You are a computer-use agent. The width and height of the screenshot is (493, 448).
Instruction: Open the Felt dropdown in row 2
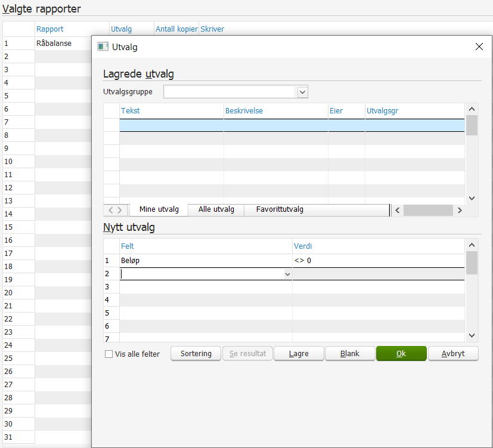click(287, 274)
